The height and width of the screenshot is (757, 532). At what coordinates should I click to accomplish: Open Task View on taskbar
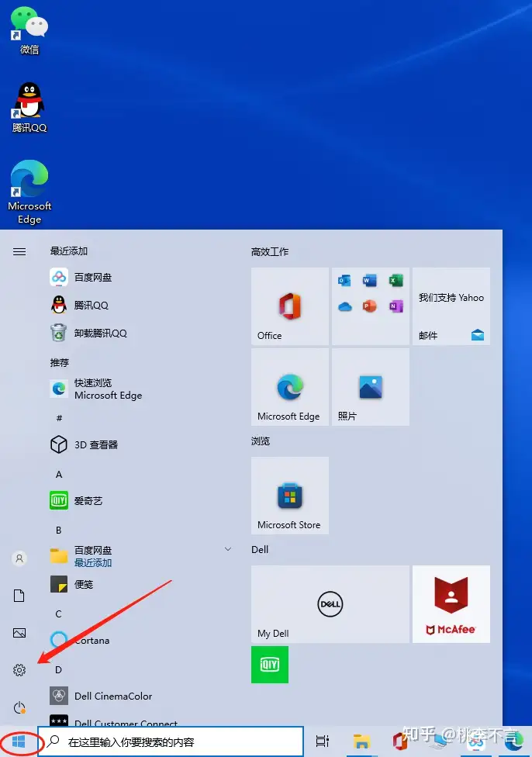(x=322, y=741)
